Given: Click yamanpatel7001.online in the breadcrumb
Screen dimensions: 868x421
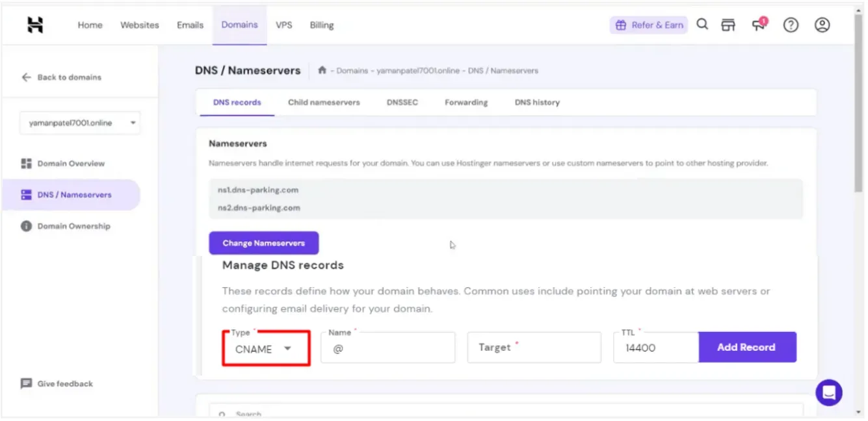Looking at the screenshot, I should pos(418,70).
